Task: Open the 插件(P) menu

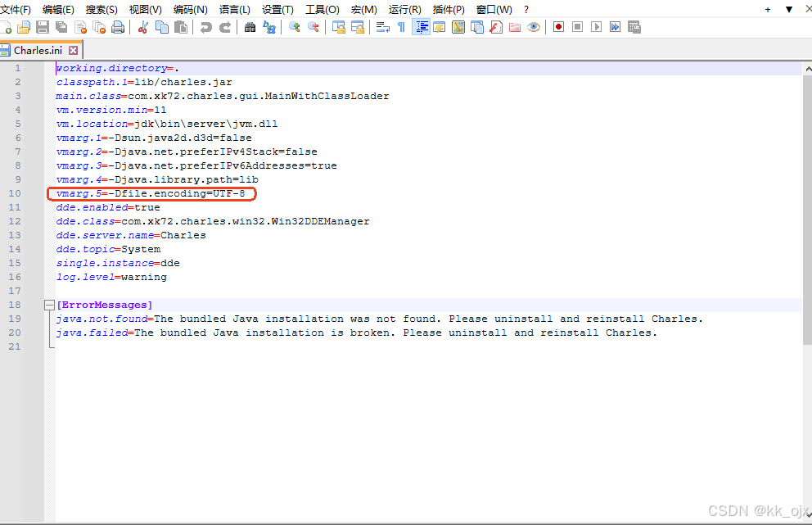Action: tap(449, 9)
